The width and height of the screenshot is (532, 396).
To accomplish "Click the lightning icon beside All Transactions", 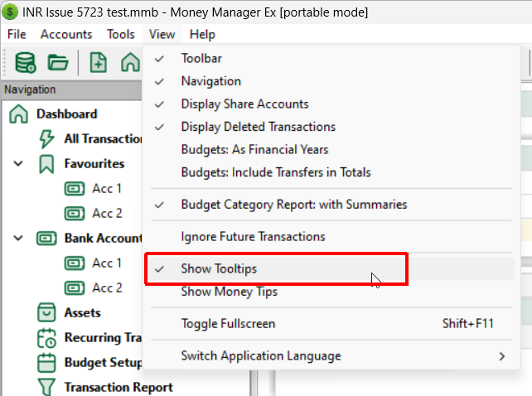I will tap(46, 139).
